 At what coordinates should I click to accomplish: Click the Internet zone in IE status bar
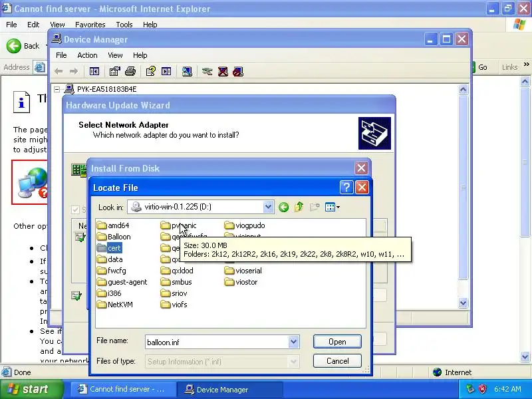[x=453, y=372]
